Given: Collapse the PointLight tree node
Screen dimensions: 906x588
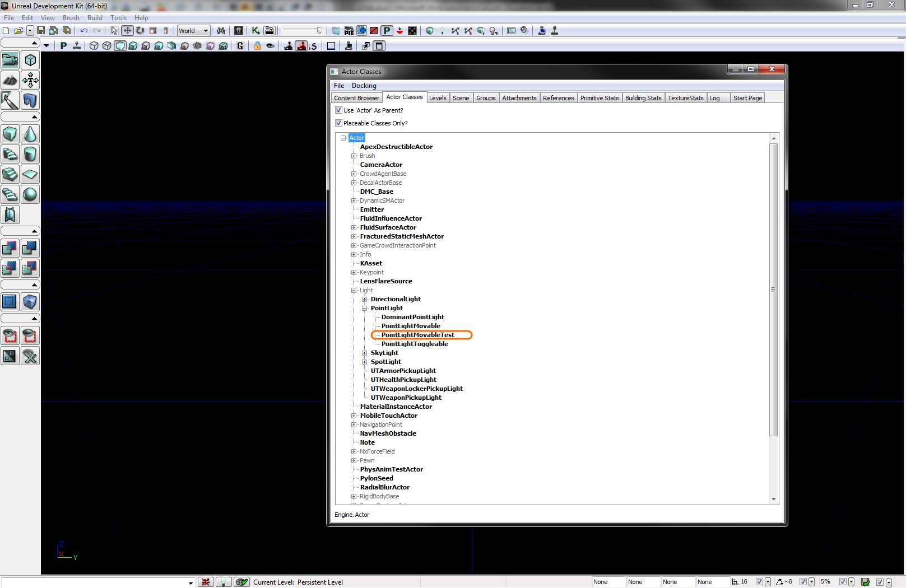Looking at the screenshot, I should (365, 308).
